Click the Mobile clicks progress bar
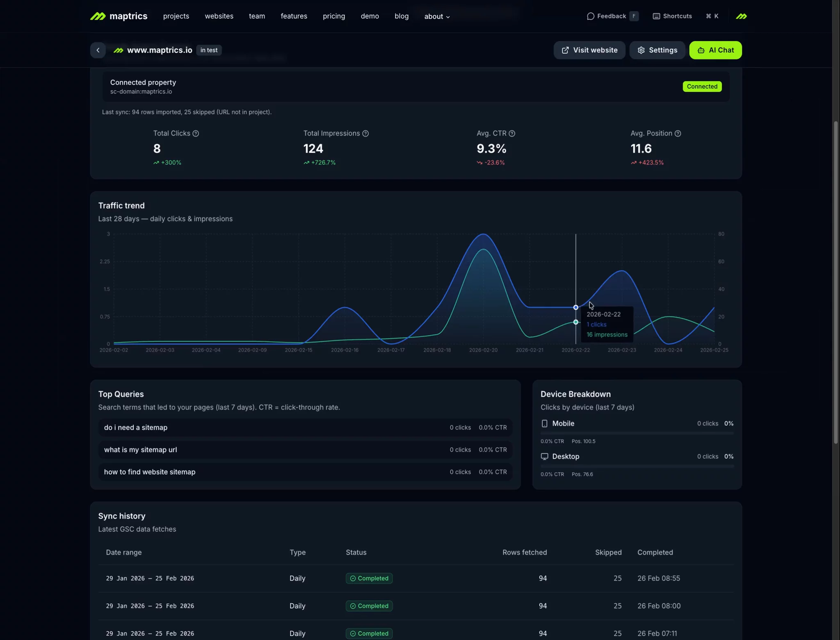The height and width of the screenshot is (640, 840). [637, 433]
